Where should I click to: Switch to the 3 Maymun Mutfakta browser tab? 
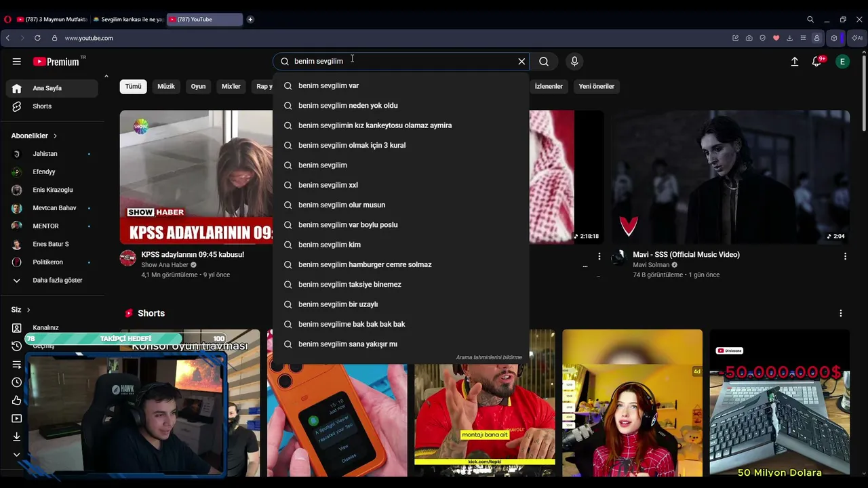click(x=52, y=20)
